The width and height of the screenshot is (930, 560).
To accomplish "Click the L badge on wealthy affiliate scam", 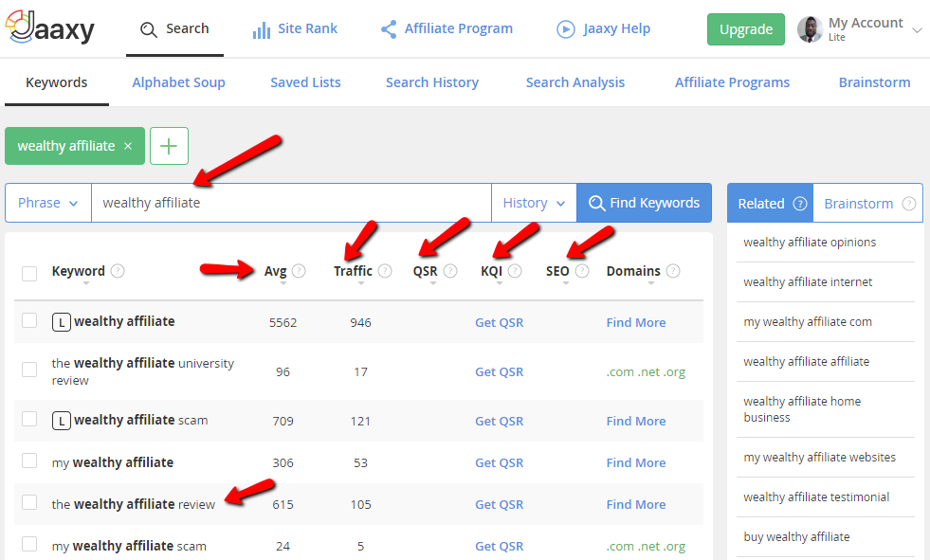I will tap(61, 420).
